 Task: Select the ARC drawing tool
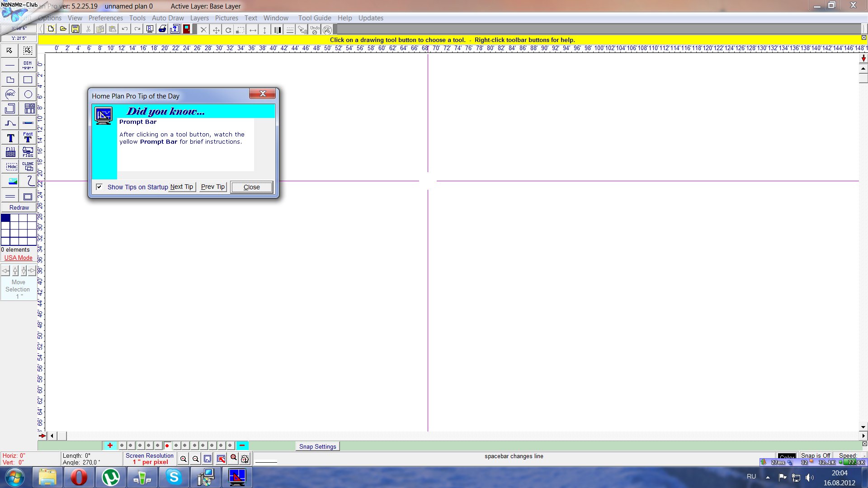pos(10,94)
